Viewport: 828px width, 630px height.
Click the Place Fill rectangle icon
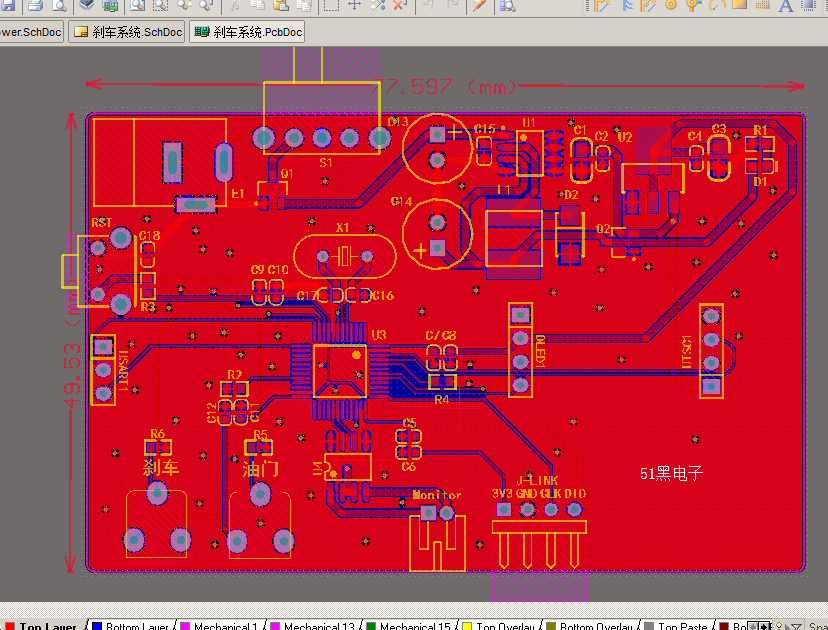tap(739, 5)
